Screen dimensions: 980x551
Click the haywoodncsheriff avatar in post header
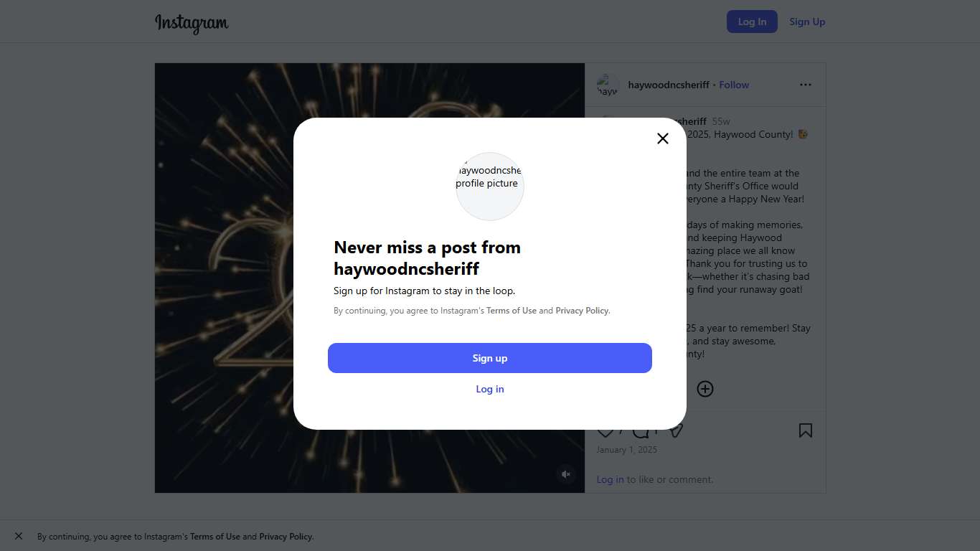(608, 85)
